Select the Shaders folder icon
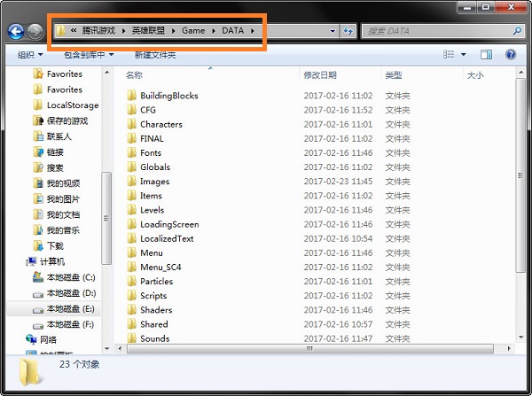 coord(132,310)
